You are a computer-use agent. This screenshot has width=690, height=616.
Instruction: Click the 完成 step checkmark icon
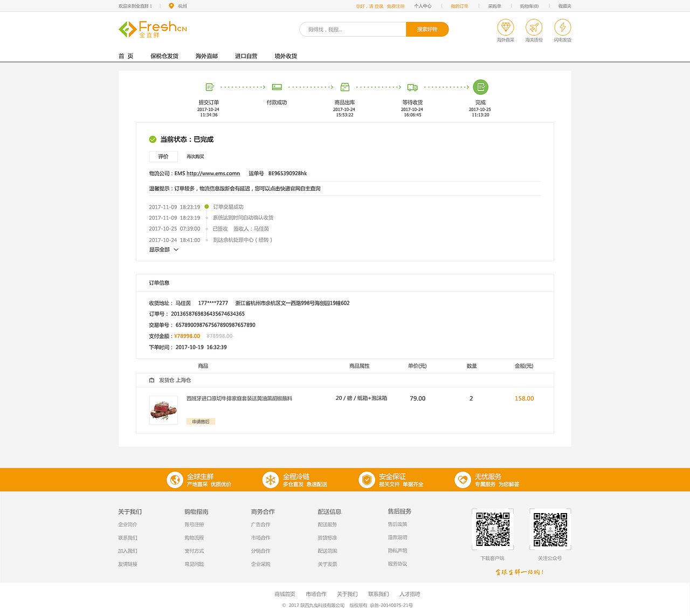coord(480,87)
